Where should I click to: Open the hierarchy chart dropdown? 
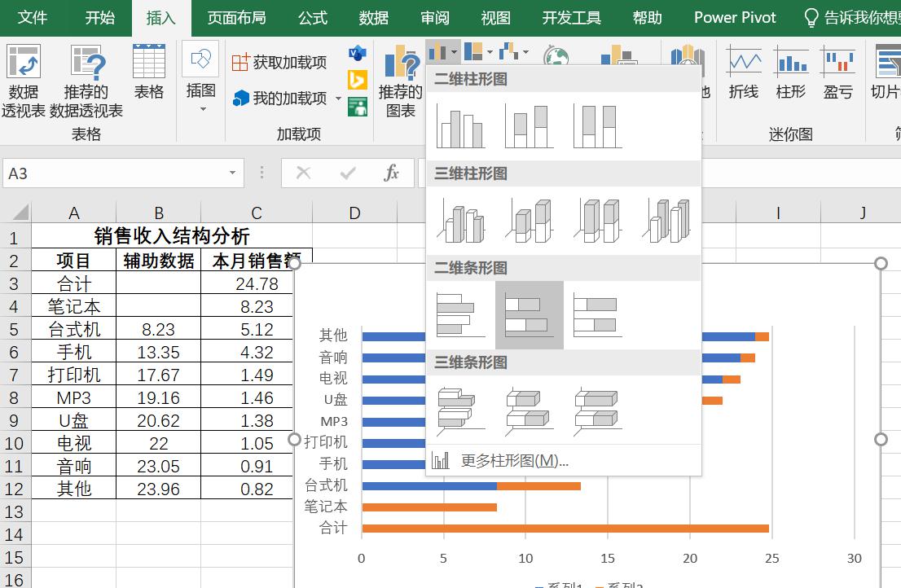click(478, 52)
